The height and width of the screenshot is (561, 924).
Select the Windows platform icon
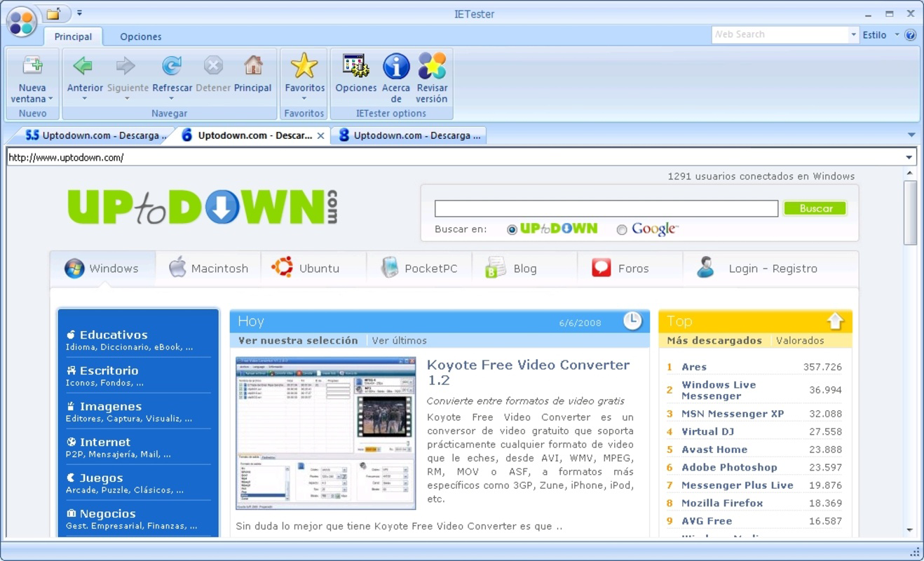tap(74, 268)
